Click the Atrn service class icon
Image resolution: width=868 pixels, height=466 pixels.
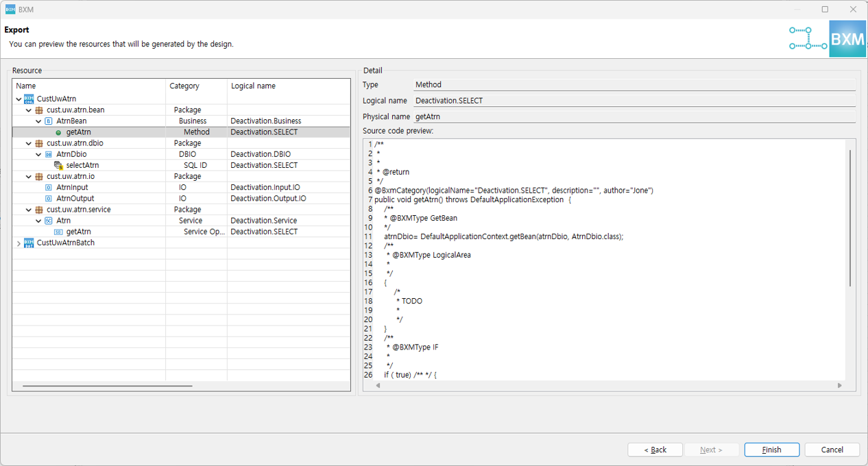point(49,221)
